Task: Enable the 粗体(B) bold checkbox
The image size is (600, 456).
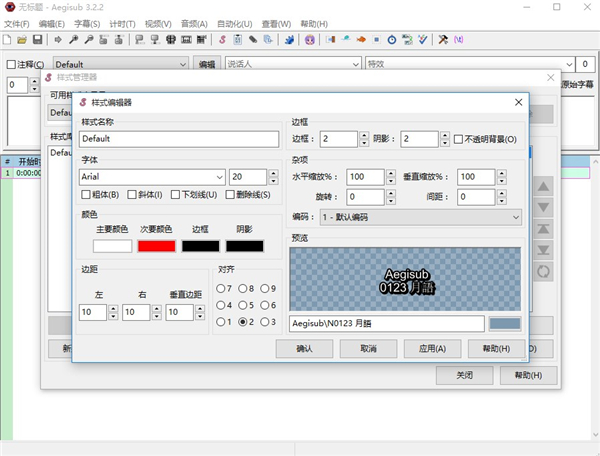Action: 86,195
